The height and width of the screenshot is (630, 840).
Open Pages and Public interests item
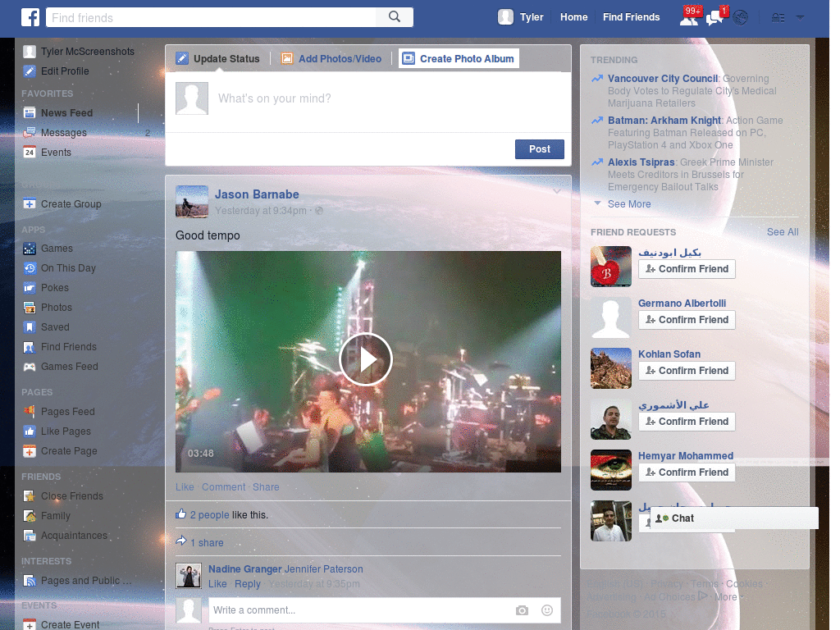click(x=77, y=581)
